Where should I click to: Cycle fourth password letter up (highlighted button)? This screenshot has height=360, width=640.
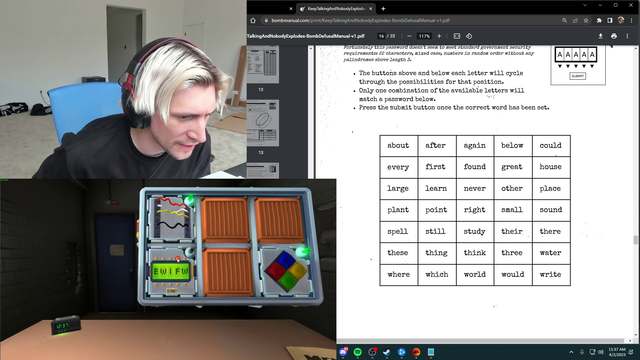[x=178, y=259]
